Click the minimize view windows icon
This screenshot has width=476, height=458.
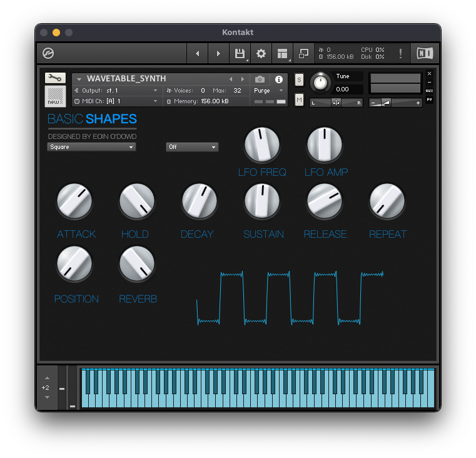pyautogui.click(x=303, y=53)
